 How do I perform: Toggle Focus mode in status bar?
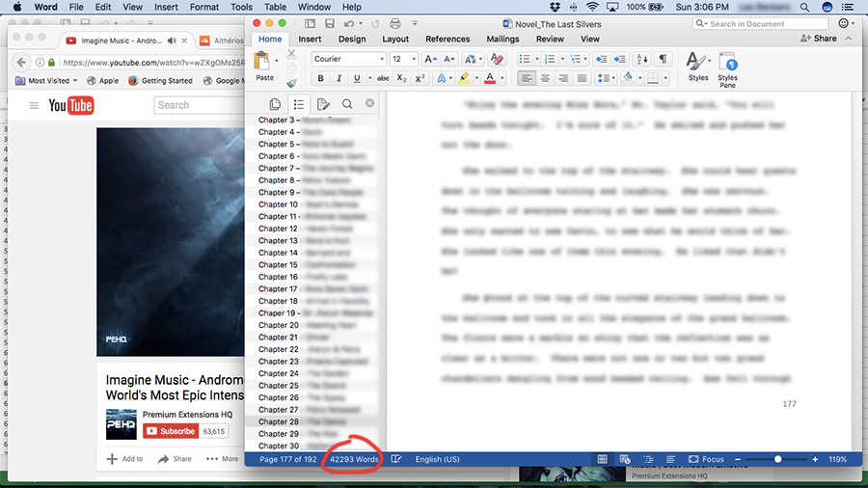706,459
